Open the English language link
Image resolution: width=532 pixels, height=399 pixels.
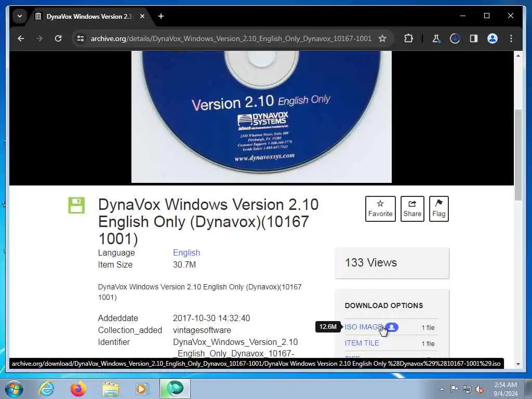coord(187,253)
